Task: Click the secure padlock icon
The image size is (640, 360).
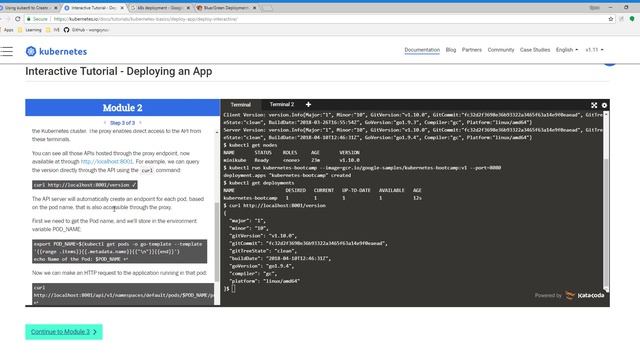Action: 29,19
